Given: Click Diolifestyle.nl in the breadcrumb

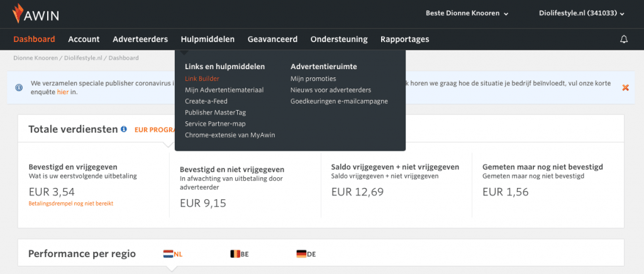Looking at the screenshot, I should coord(83,58).
